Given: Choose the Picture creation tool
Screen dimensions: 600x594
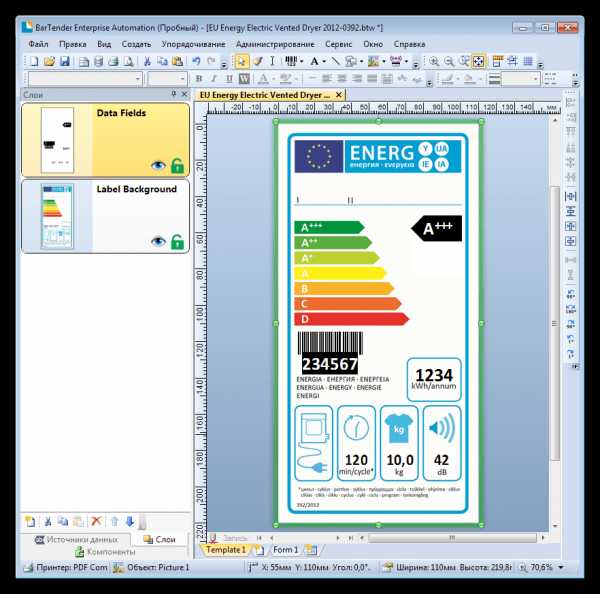Looking at the screenshot, I should pos(373,61).
